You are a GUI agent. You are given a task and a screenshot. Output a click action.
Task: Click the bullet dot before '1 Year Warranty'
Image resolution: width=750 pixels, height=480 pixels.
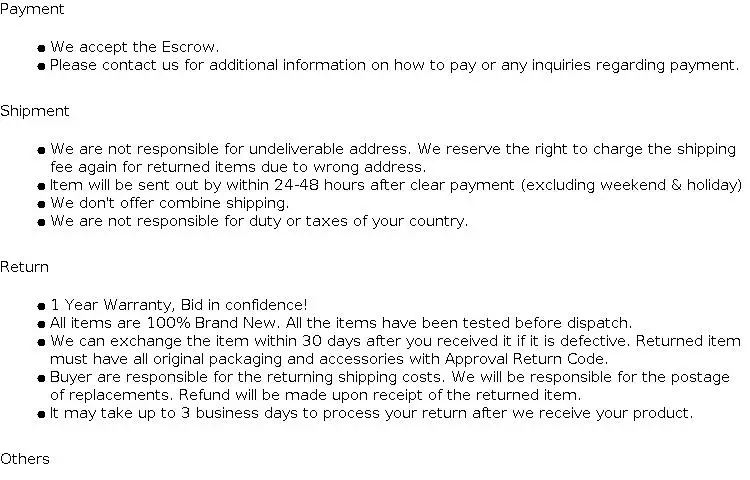coord(41,306)
